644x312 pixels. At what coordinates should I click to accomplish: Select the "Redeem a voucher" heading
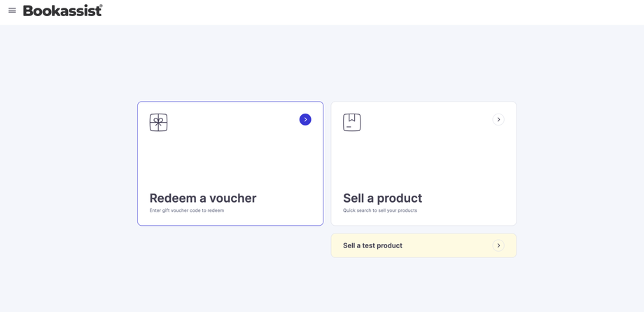203,198
